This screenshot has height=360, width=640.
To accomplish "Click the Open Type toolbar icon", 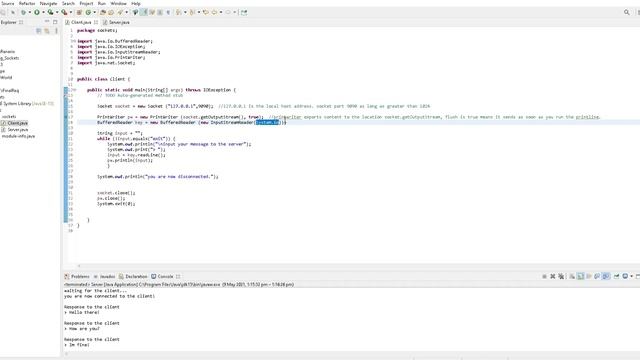I will 103,12.
